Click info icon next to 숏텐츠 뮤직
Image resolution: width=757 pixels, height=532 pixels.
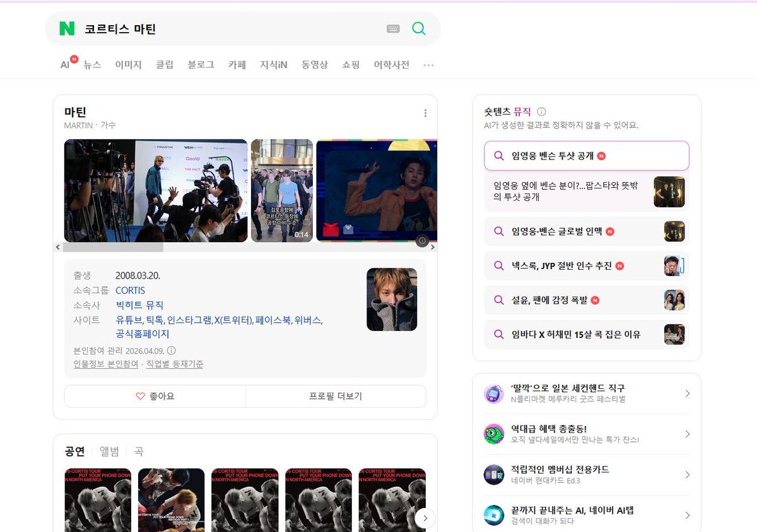pos(541,112)
